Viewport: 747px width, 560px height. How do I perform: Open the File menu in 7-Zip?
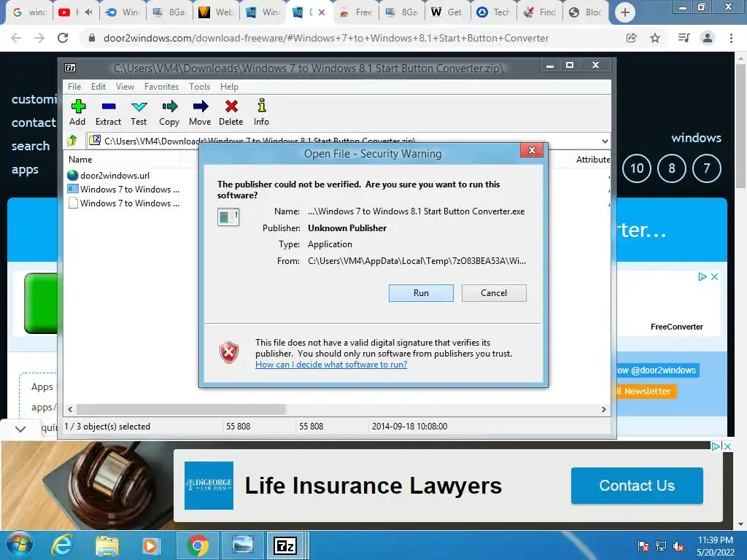(74, 87)
